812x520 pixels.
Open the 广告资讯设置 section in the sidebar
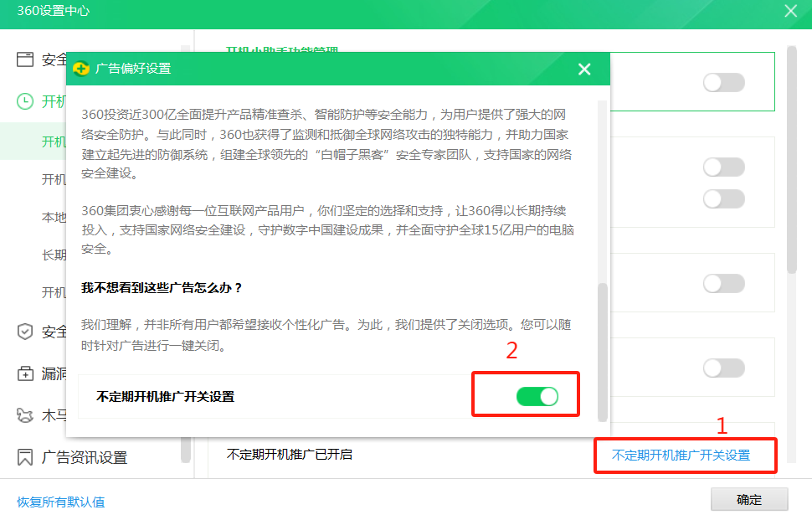click(85, 457)
